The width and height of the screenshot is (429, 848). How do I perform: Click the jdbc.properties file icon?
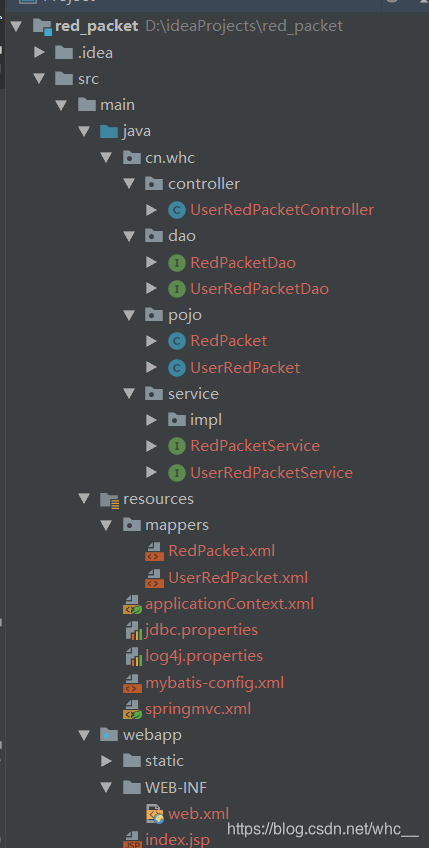point(133,631)
